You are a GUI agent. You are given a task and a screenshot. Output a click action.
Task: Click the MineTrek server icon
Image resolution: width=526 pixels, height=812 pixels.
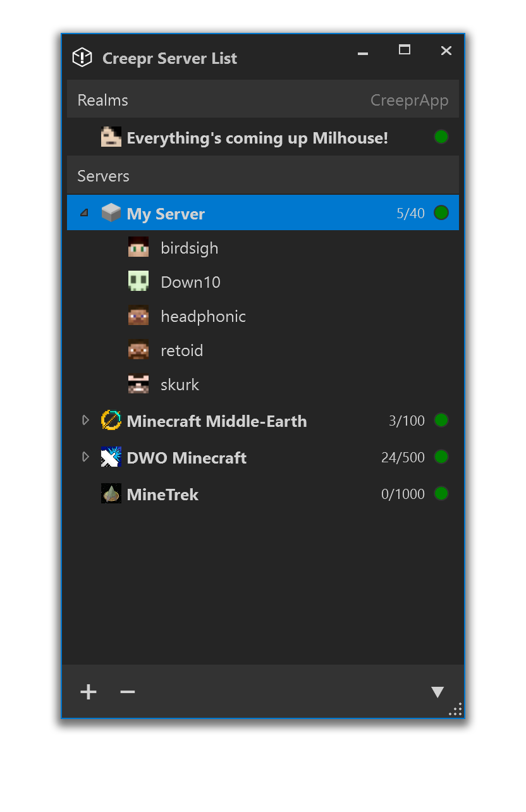coord(111,494)
